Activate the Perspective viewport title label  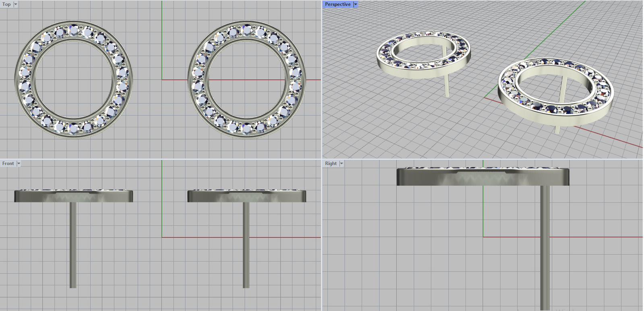[x=338, y=4]
